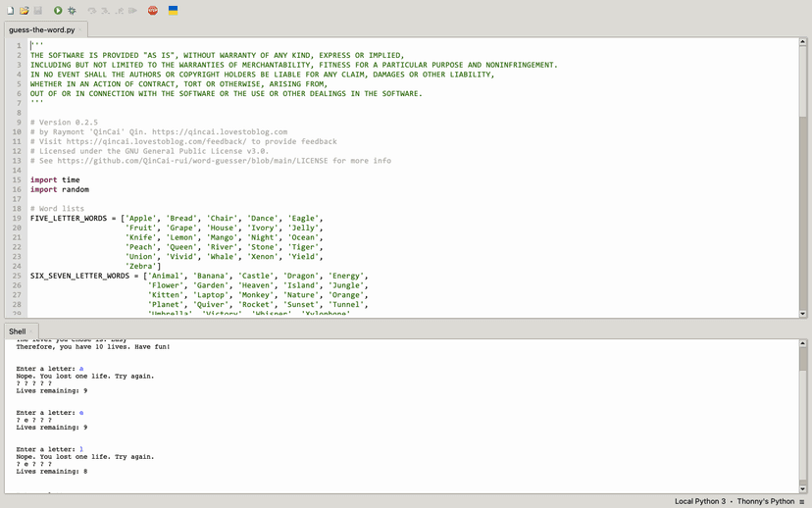This screenshot has height=508, width=812.
Task: Switch to the guess-the-word.py editor tab
Action: [41, 29]
